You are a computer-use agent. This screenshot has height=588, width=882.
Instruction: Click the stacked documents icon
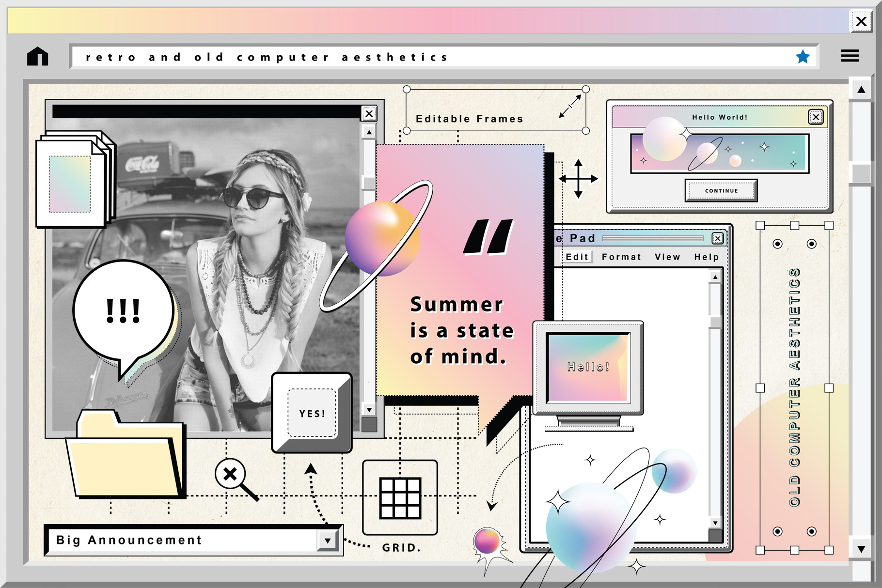click(74, 179)
